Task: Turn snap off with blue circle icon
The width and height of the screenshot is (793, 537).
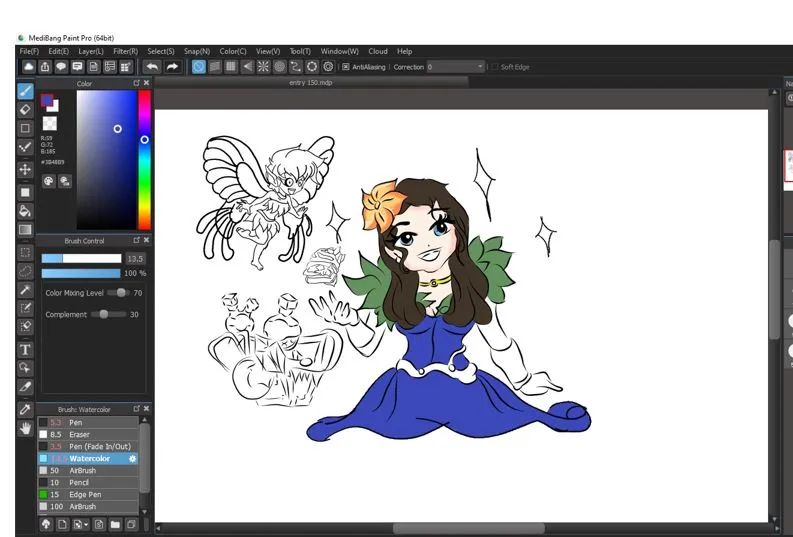Action: [199, 67]
